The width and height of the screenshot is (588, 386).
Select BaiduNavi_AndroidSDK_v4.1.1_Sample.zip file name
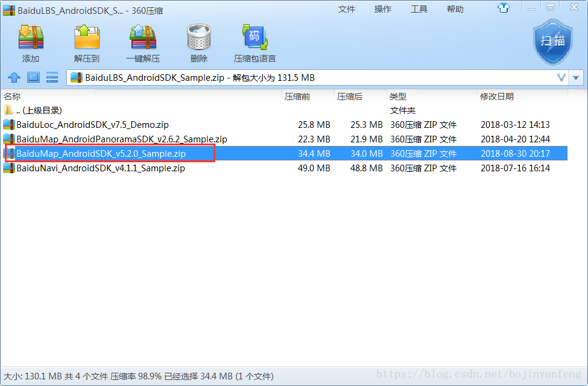[101, 168]
